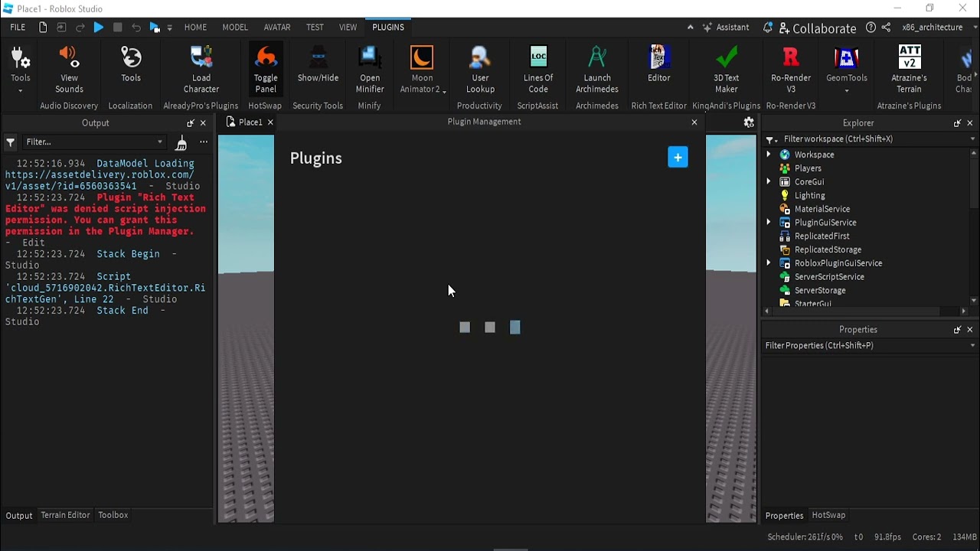Screen dimensions: 980x551
Task: Open the FILE menu
Action: click(x=18, y=27)
